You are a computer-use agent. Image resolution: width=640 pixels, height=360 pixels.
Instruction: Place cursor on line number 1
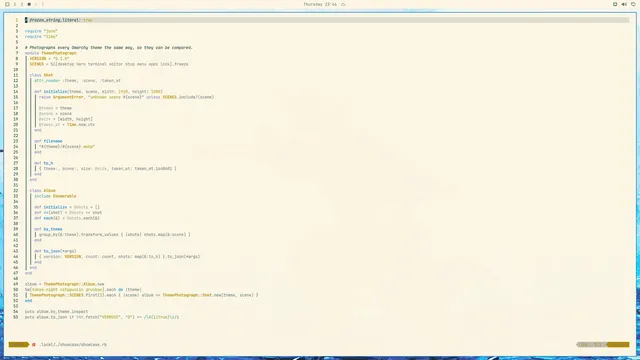[x=17, y=20]
